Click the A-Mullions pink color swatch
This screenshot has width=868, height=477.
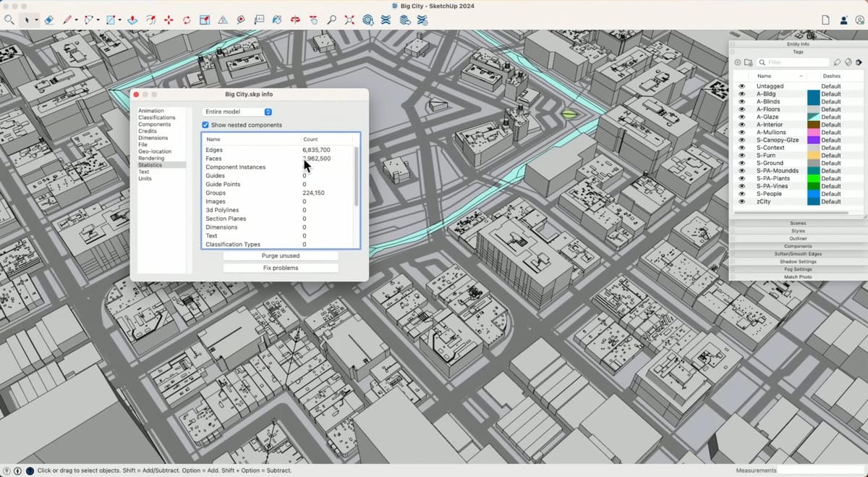[x=814, y=132]
